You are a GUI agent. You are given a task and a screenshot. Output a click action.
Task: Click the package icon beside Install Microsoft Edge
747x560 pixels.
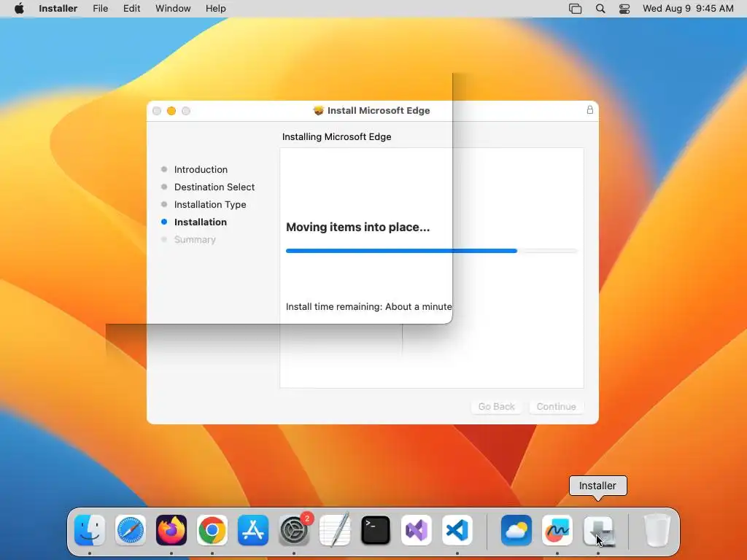pos(318,111)
